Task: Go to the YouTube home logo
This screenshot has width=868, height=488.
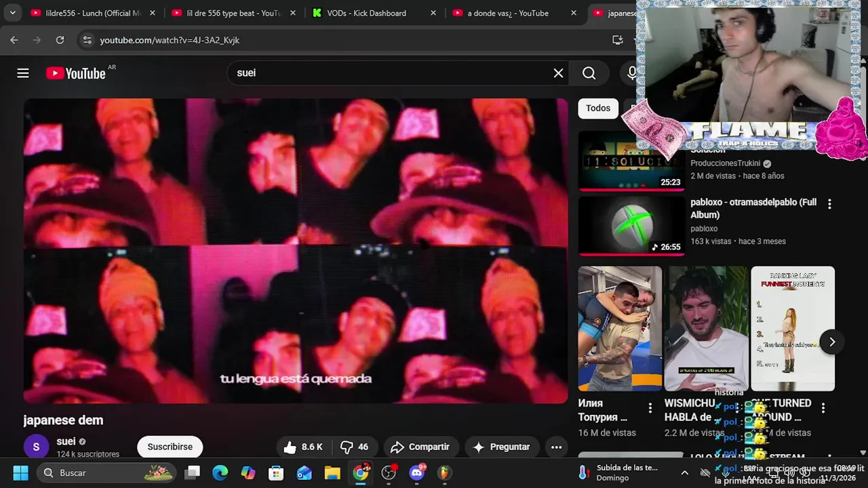Action: [76, 73]
